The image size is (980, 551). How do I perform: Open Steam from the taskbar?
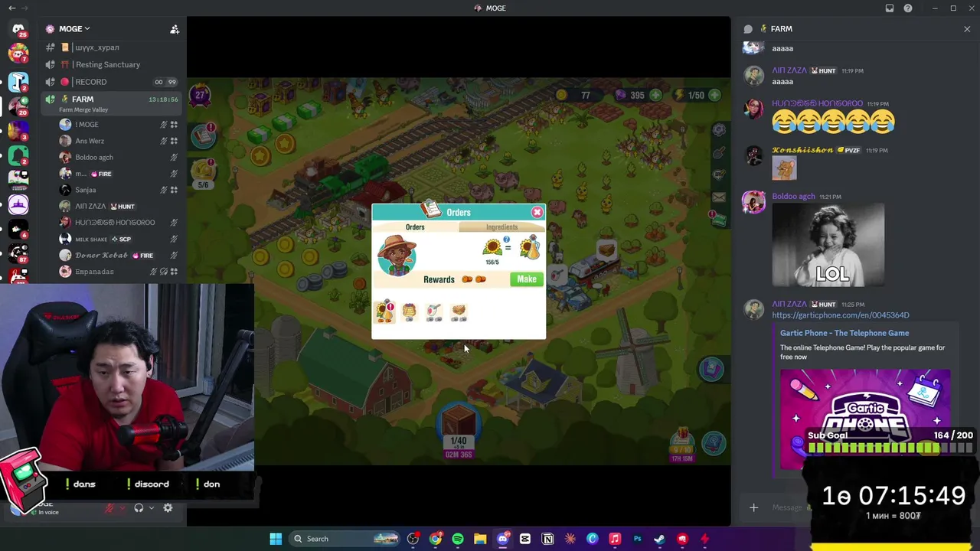point(659,539)
